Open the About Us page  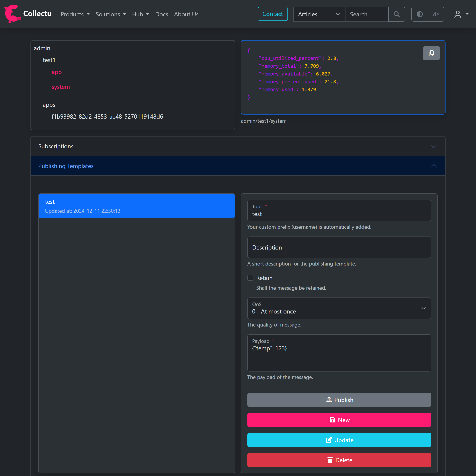pyautogui.click(x=186, y=14)
